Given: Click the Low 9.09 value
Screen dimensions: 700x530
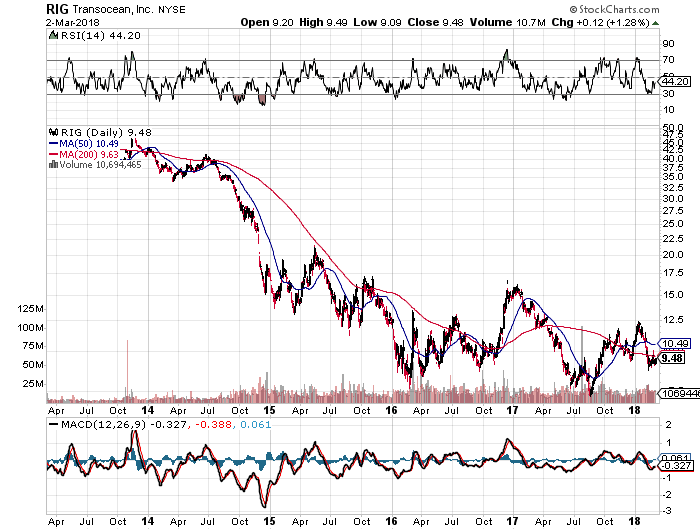Looking at the screenshot, I should 377,22.
